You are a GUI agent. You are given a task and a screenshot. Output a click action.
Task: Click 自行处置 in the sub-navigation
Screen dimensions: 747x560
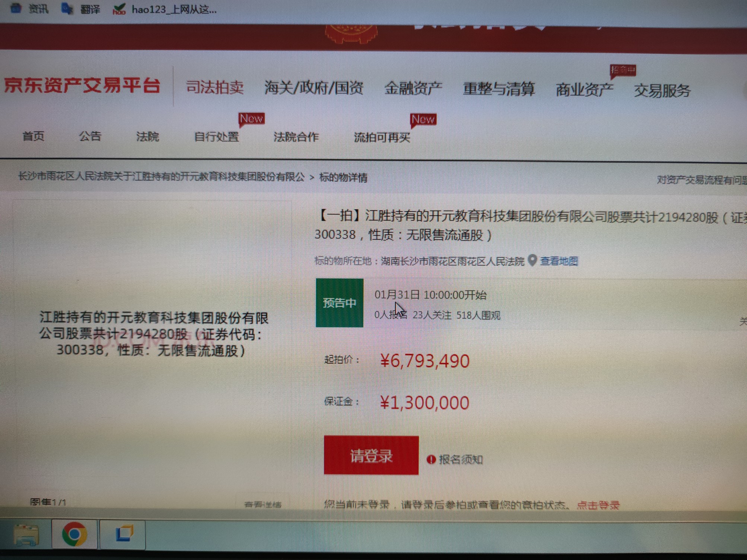[216, 137]
